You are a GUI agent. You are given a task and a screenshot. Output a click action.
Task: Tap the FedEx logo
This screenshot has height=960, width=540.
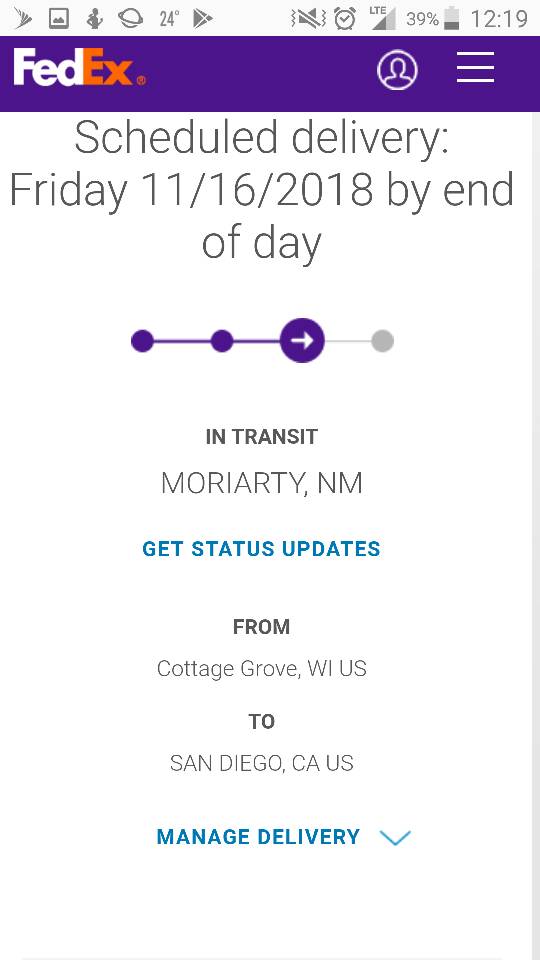80,68
